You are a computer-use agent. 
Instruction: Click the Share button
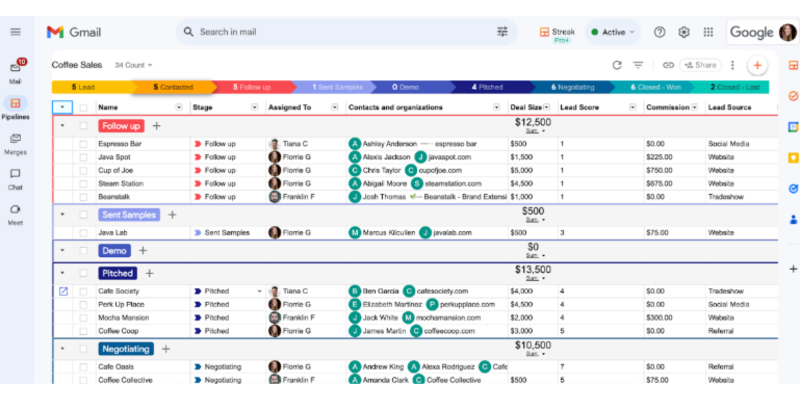pos(701,65)
